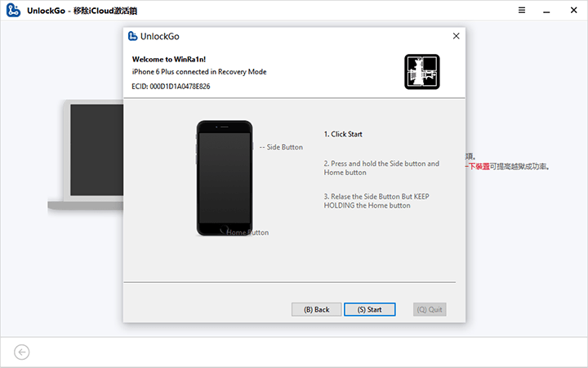Viewport: 588px width, 368px height.
Task: Click step 2 'Press and hold the Side button' text
Action: pyautogui.click(x=381, y=168)
